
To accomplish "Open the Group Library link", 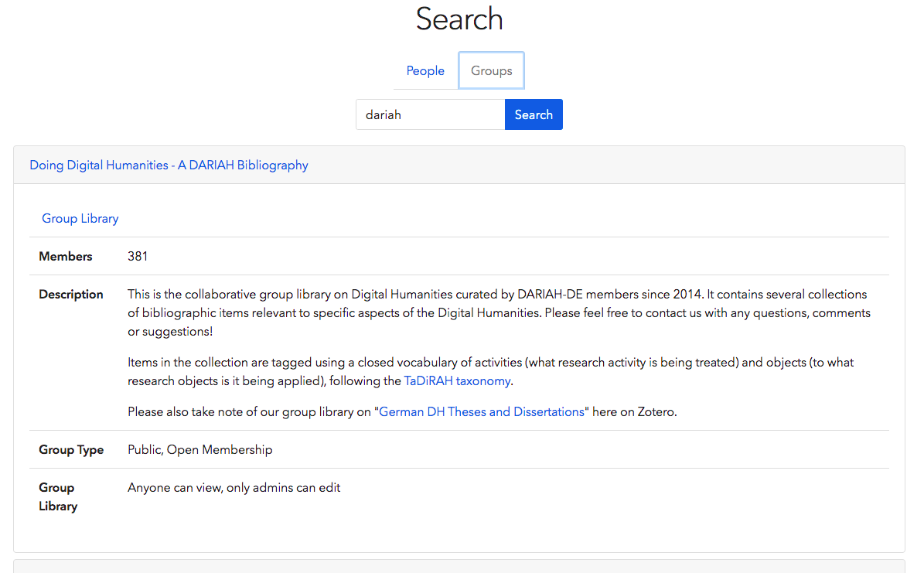I will (80, 219).
